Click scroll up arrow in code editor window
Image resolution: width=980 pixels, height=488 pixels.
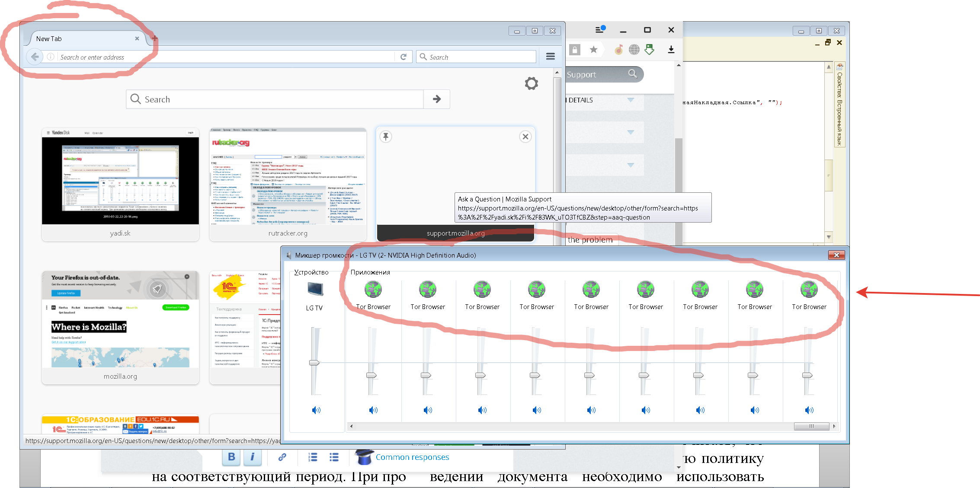click(x=829, y=67)
